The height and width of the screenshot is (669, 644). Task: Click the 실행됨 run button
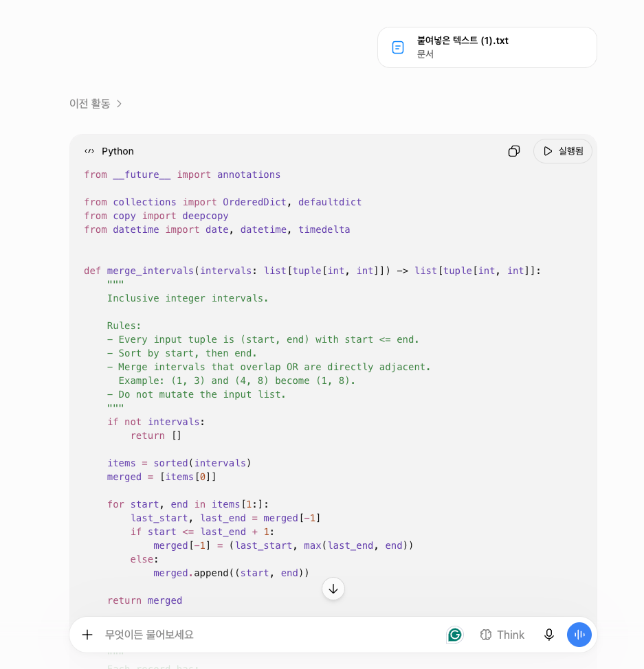pos(562,151)
